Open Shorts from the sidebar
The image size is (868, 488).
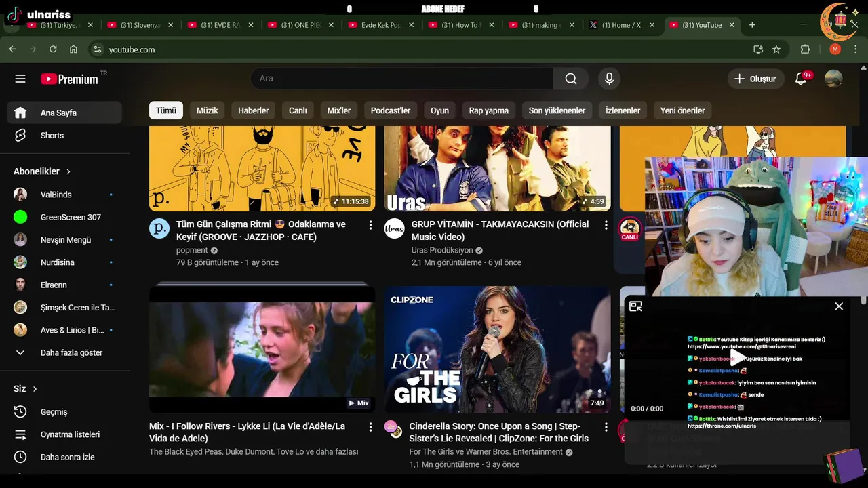click(64, 136)
